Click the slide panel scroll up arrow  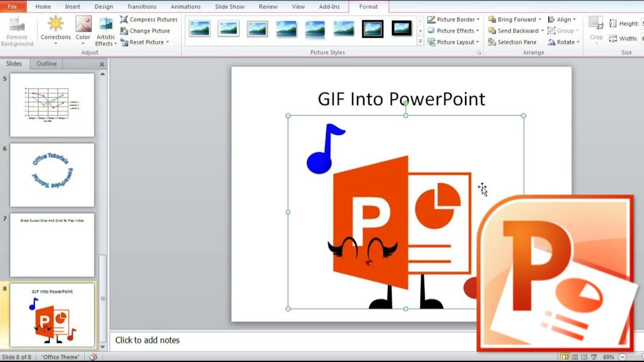(103, 74)
